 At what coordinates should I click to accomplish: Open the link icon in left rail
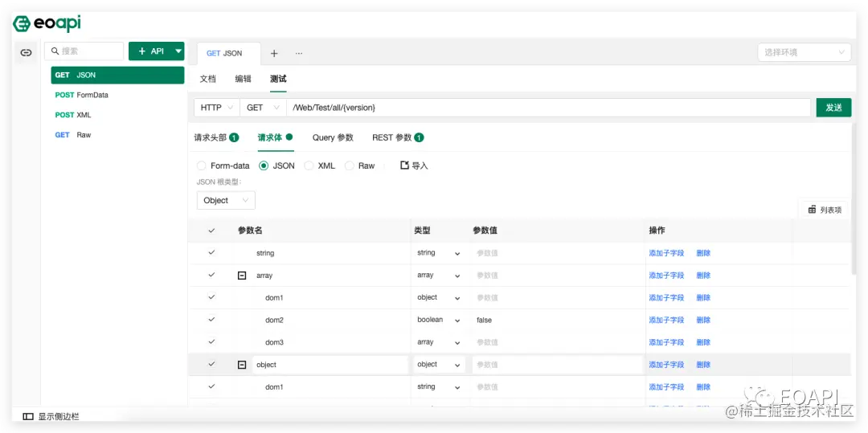point(26,52)
